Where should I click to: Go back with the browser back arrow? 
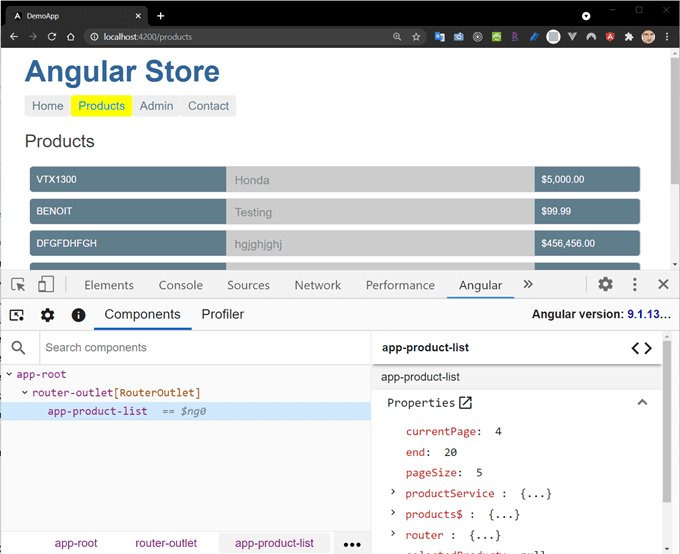coord(14,37)
